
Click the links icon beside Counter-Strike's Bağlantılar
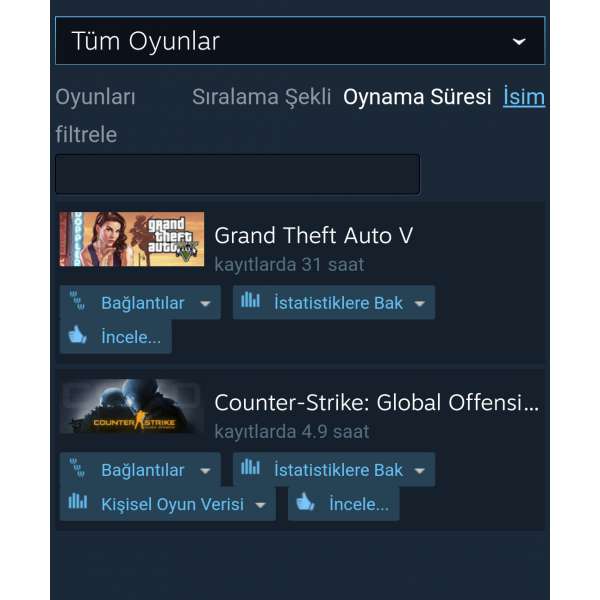point(78,468)
